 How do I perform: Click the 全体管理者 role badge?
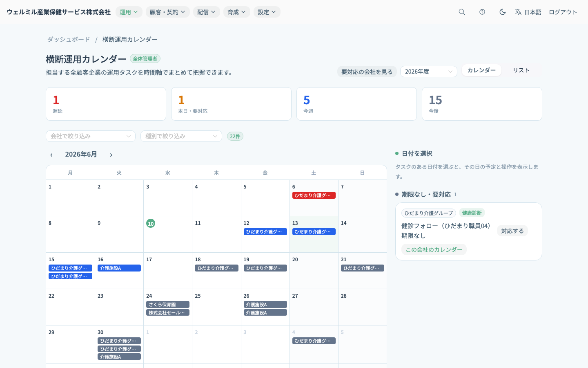click(x=145, y=59)
